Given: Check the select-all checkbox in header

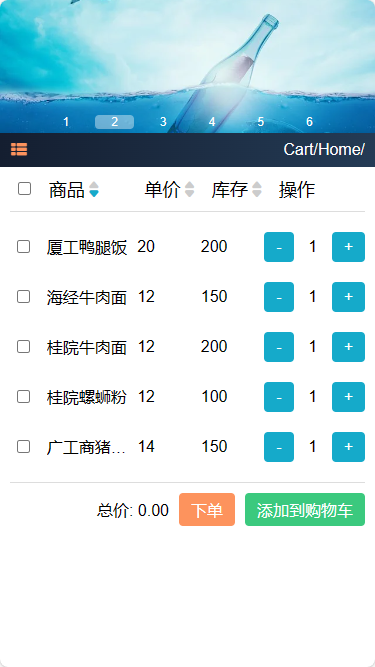Looking at the screenshot, I should tap(24, 188).
